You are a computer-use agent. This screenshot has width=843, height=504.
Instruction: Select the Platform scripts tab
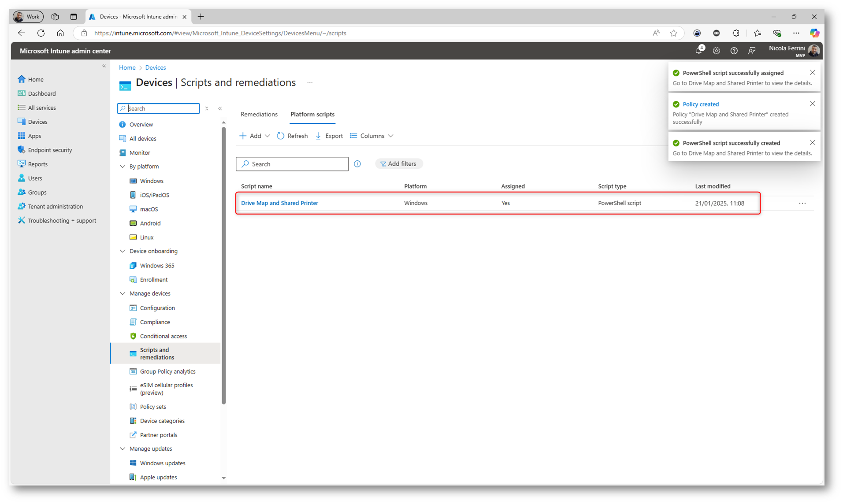pos(312,114)
